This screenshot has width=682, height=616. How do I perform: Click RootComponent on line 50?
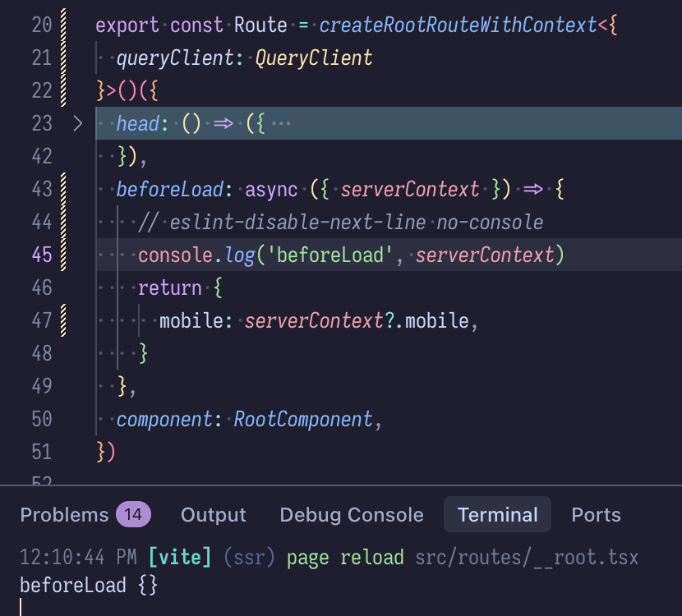[x=303, y=419]
